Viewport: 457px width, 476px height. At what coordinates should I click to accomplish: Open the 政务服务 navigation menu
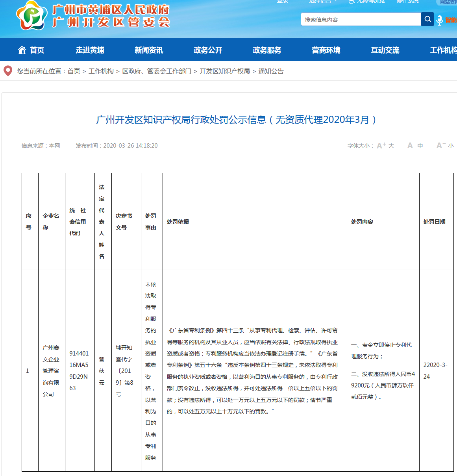(267, 50)
